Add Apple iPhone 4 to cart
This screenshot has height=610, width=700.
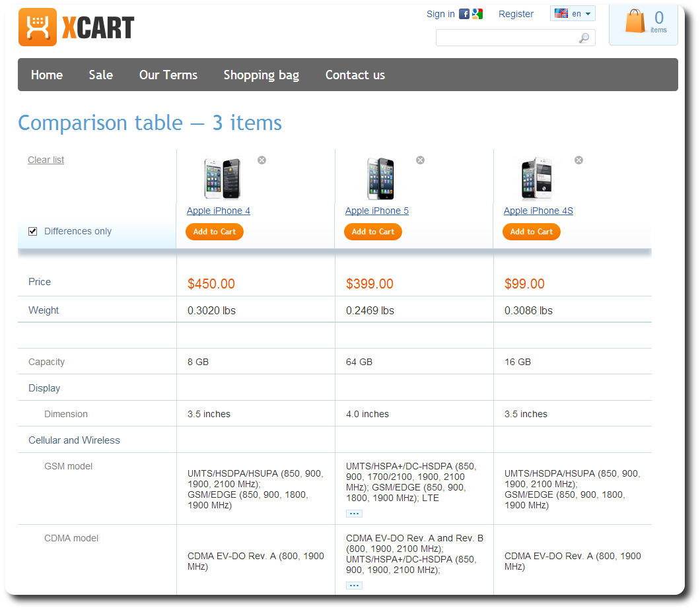(x=215, y=232)
